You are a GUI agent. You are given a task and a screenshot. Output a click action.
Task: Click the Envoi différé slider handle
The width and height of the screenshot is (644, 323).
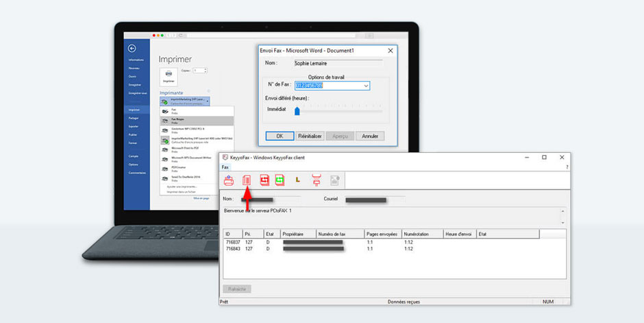[297, 110]
